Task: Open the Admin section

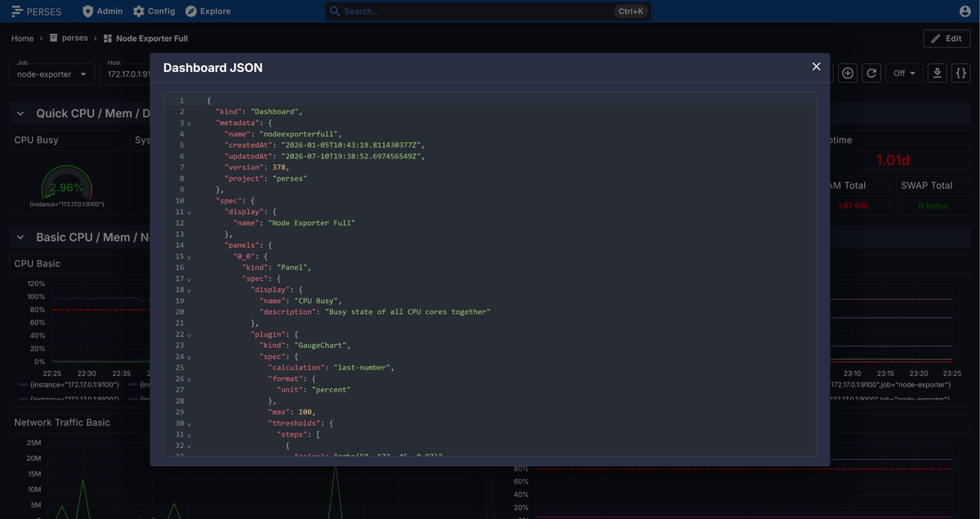Action: (x=103, y=11)
